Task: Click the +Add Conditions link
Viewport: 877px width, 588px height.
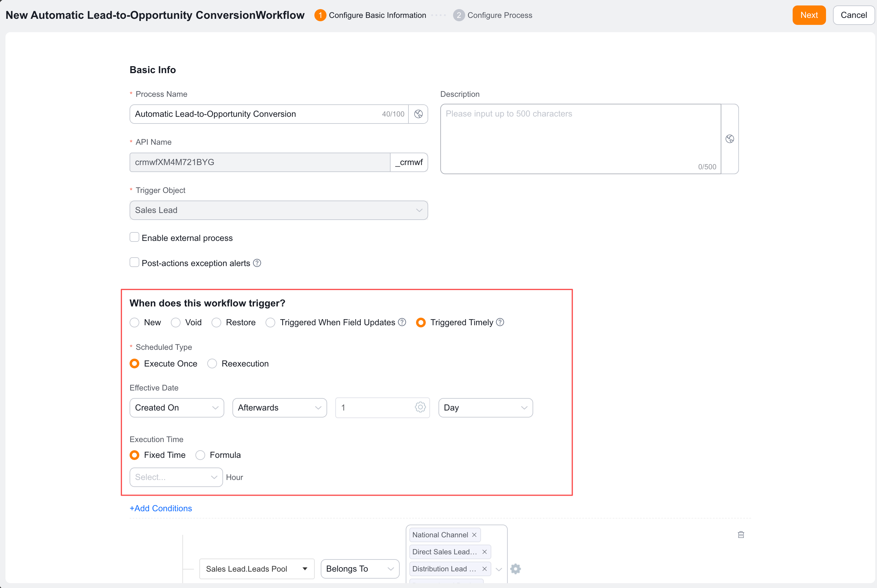Action: (161, 508)
